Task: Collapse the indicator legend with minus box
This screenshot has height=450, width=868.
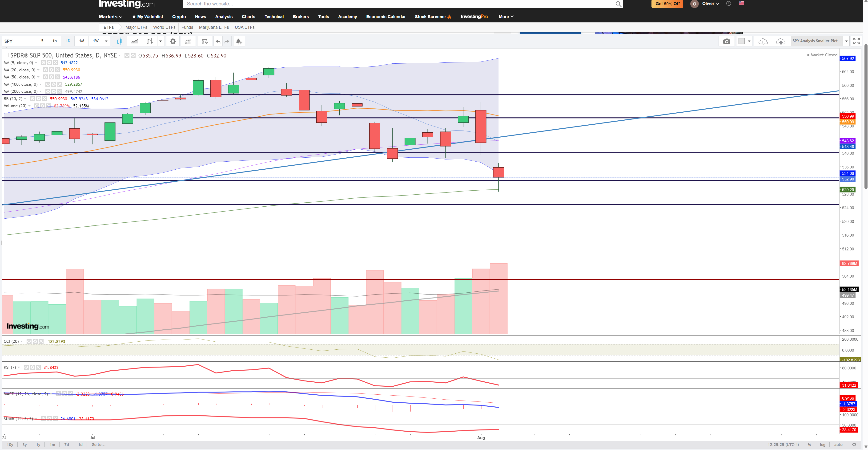Action: coord(6,55)
